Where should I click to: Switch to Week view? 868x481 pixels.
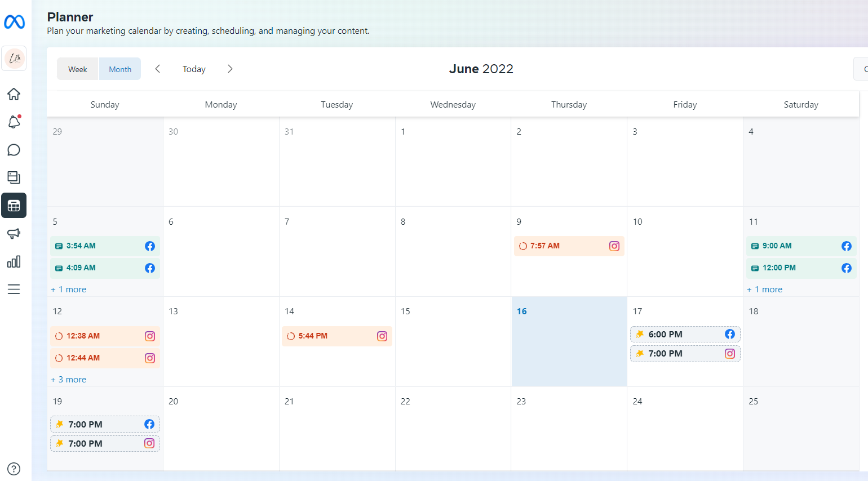pos(78,69)
